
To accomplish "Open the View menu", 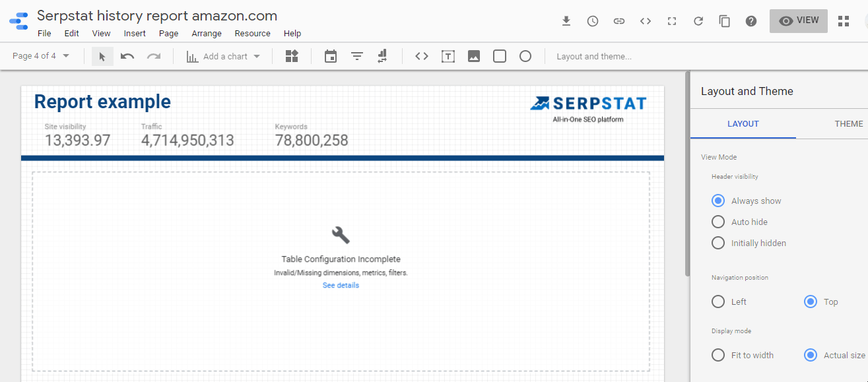I will click(x=101, y=34).
